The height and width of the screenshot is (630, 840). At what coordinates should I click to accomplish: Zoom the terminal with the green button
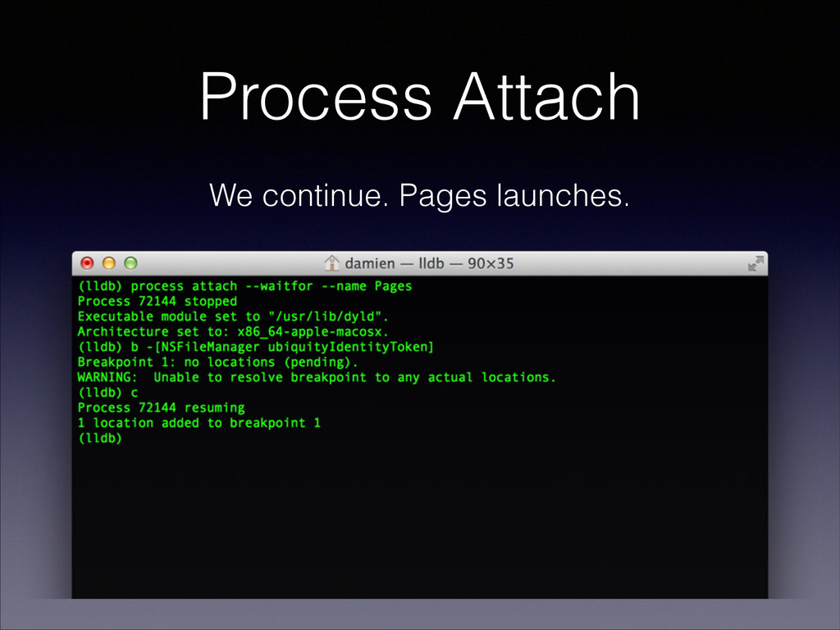(x=130, y=263)
